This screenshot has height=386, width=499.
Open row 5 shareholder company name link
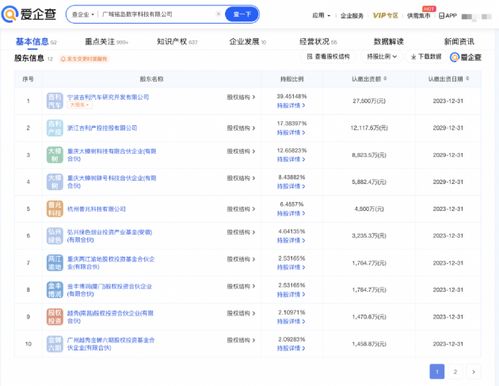96,209
